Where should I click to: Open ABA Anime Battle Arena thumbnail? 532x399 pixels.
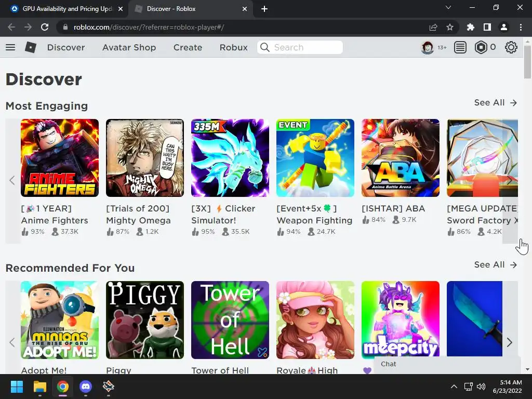[x=401, y=158]
